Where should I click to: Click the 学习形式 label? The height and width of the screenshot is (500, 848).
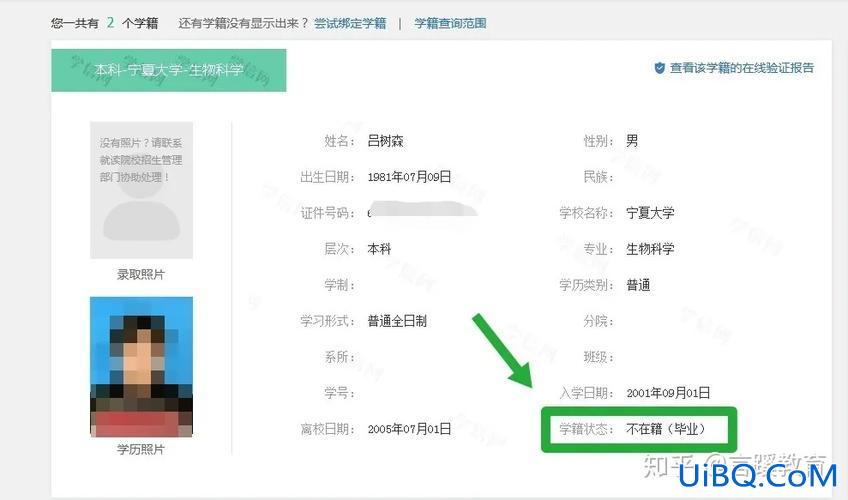pos(327,321)
